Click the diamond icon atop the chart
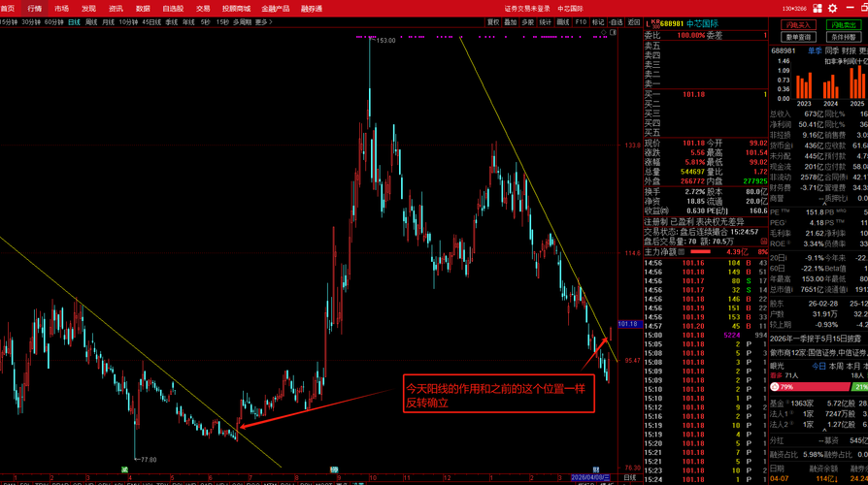This screenshot has height=485, width=868. pyautogui.click(x=604, y=33)
